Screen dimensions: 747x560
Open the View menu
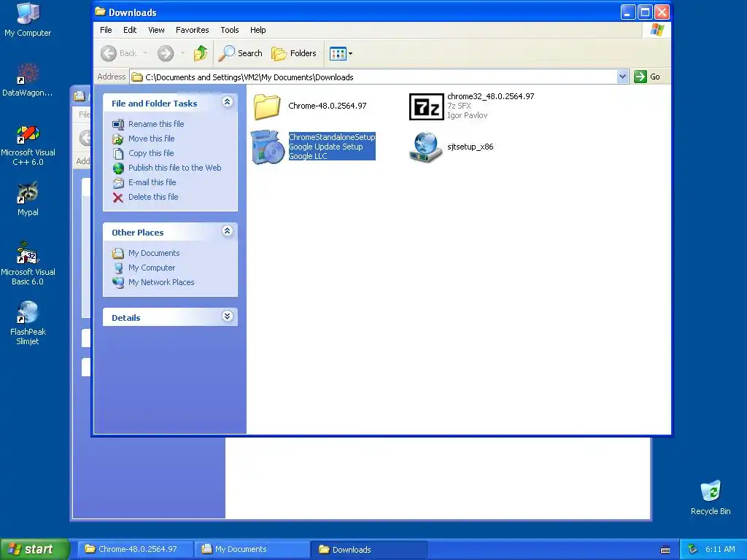[x=156, y=30]
